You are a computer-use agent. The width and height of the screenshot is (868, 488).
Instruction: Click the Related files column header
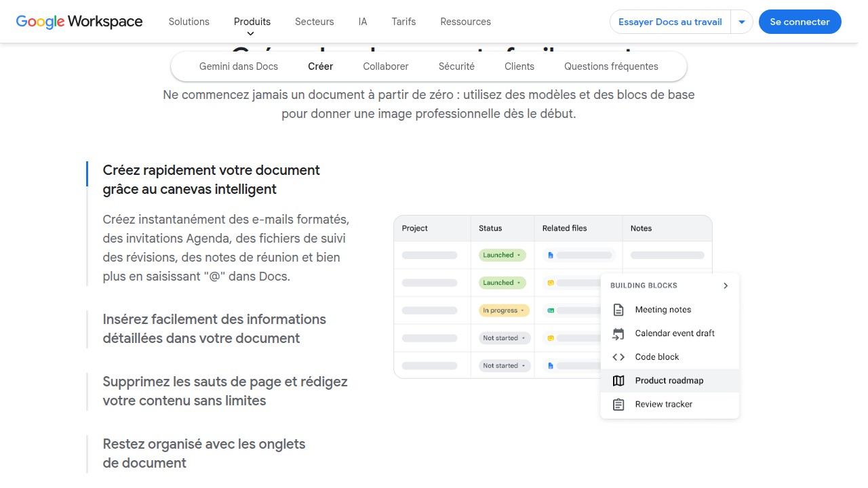pos(565,228)
